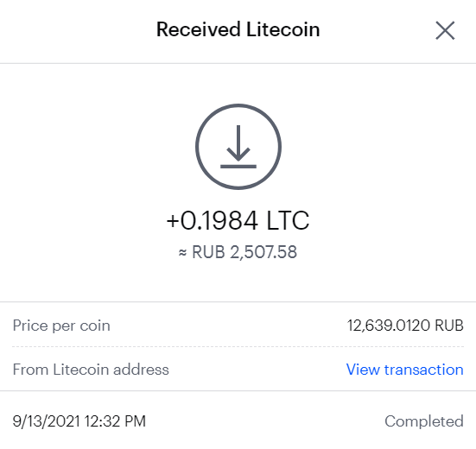The image size is (476, 449).
Task: Open the View transaction link
Action: (x=404, y=370)
